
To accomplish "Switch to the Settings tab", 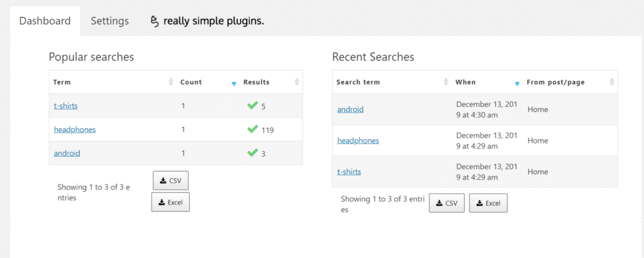I will click(109, 21).
